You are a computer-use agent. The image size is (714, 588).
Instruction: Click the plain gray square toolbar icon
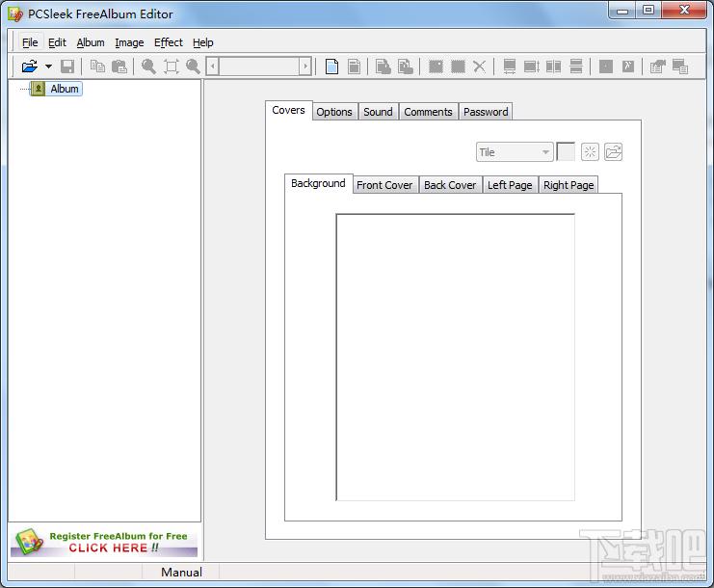pos(606,67)
